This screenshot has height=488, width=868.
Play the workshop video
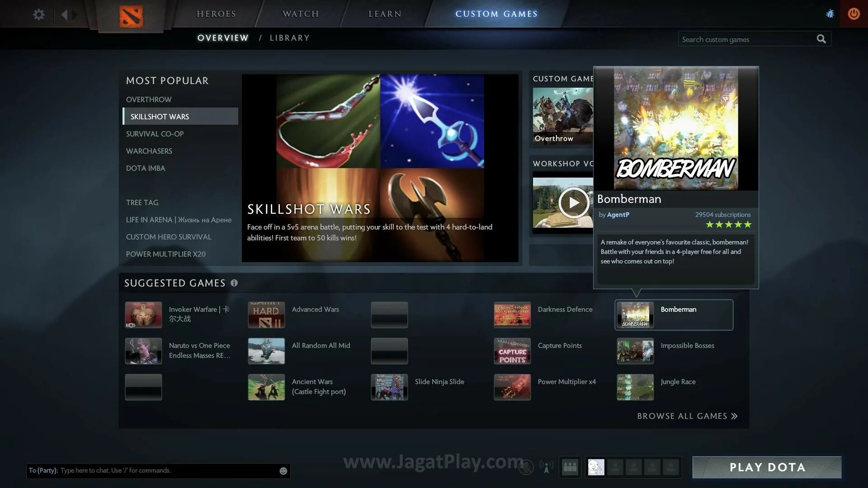tap(573, 203)
